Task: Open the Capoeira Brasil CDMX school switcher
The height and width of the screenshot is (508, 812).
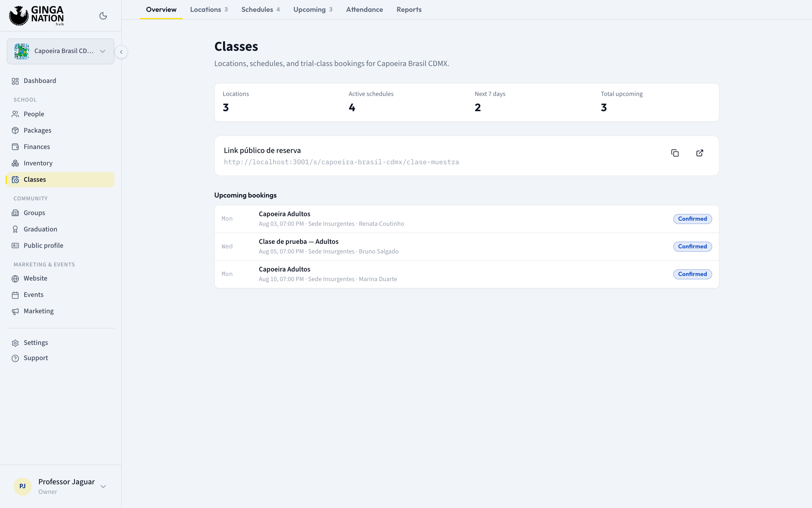Action: (60, 51)
